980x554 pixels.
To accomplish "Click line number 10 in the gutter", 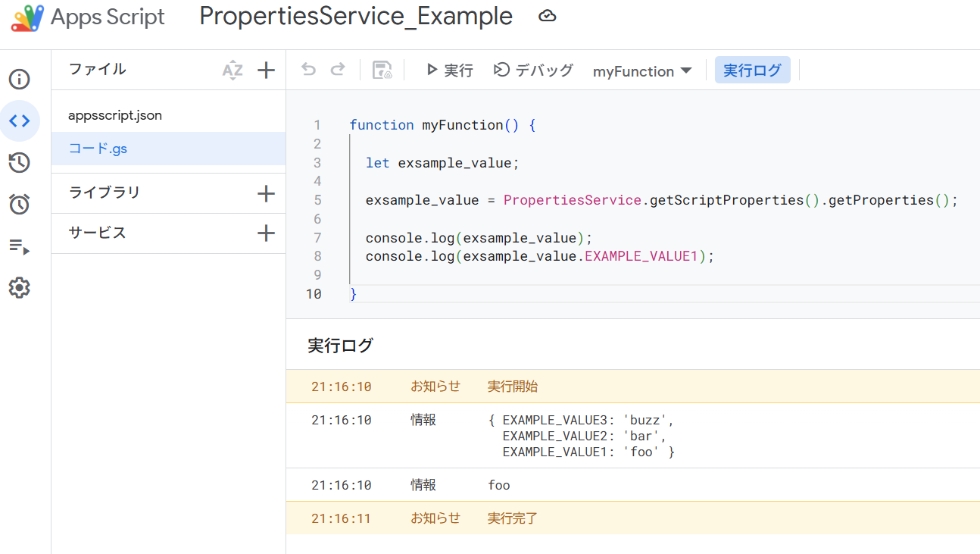I will (x=314, y=294).
